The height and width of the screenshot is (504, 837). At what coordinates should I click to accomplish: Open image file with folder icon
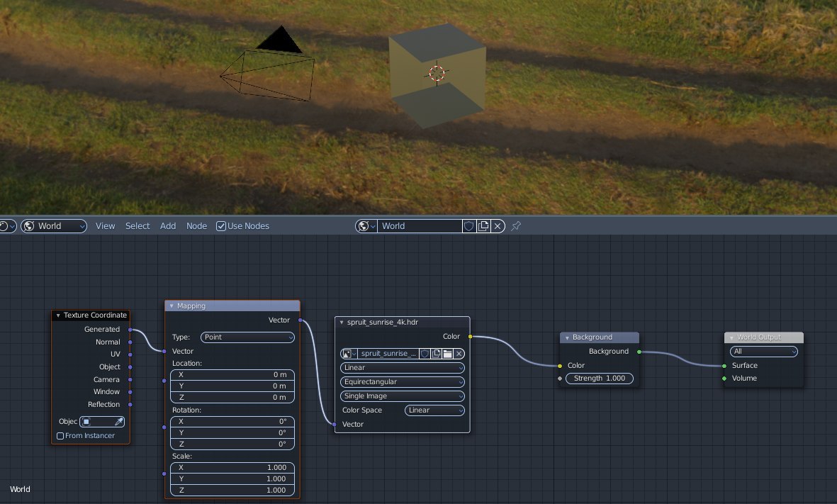(447, 354)
